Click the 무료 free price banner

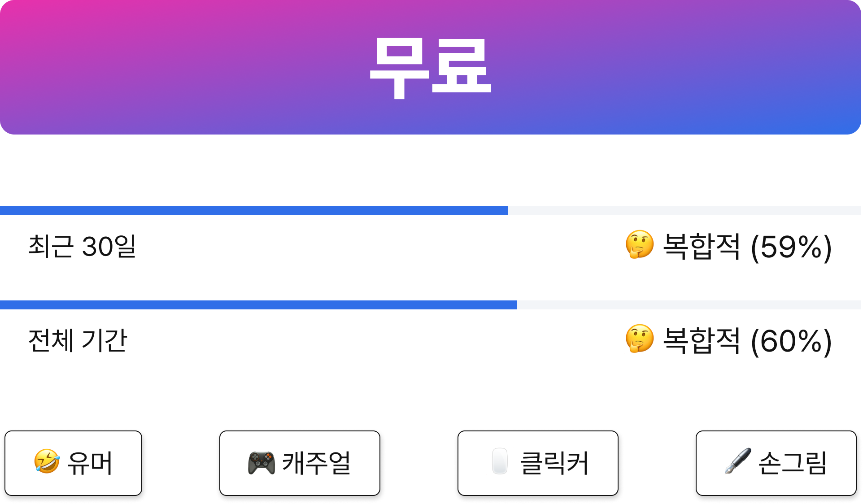(431, 67)
